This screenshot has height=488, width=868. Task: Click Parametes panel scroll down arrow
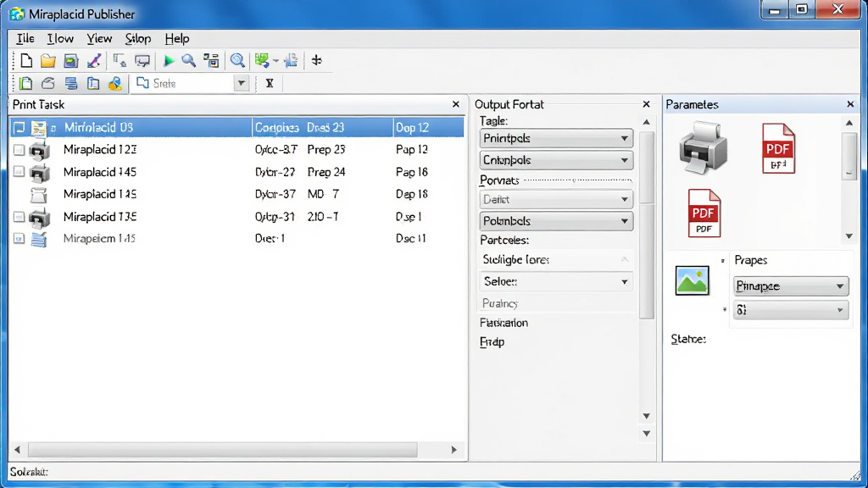pyautogui.click(x=849, y=236)
